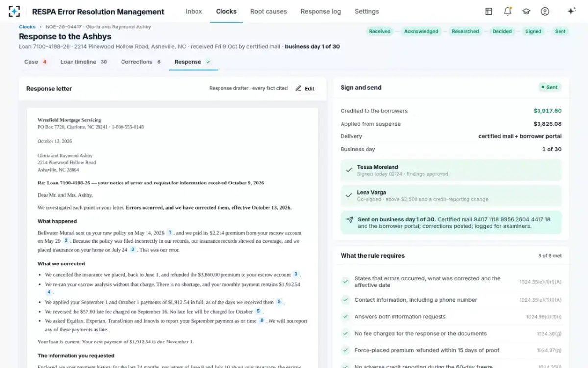Click rule citation 1024.36(g)

549,334
